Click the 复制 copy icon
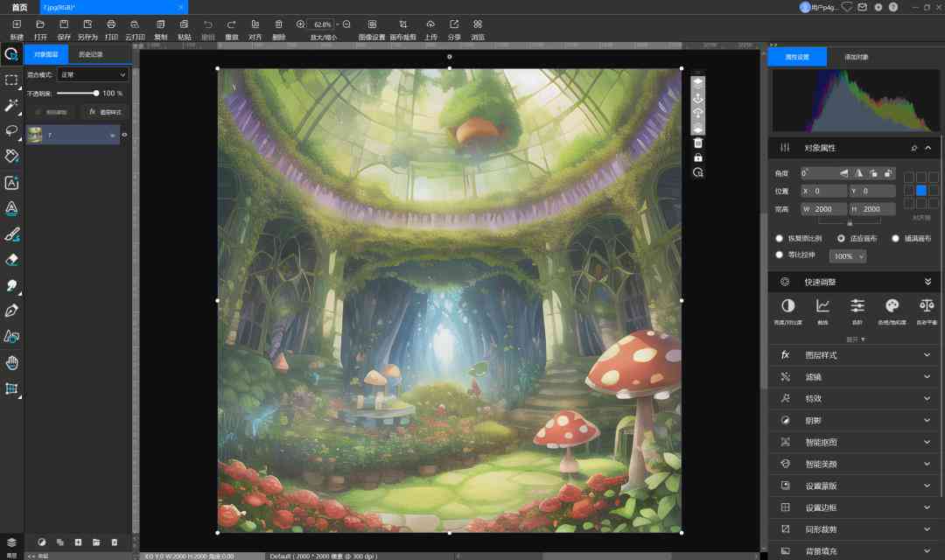Screen dimensions: 945x560 [160, 24]
